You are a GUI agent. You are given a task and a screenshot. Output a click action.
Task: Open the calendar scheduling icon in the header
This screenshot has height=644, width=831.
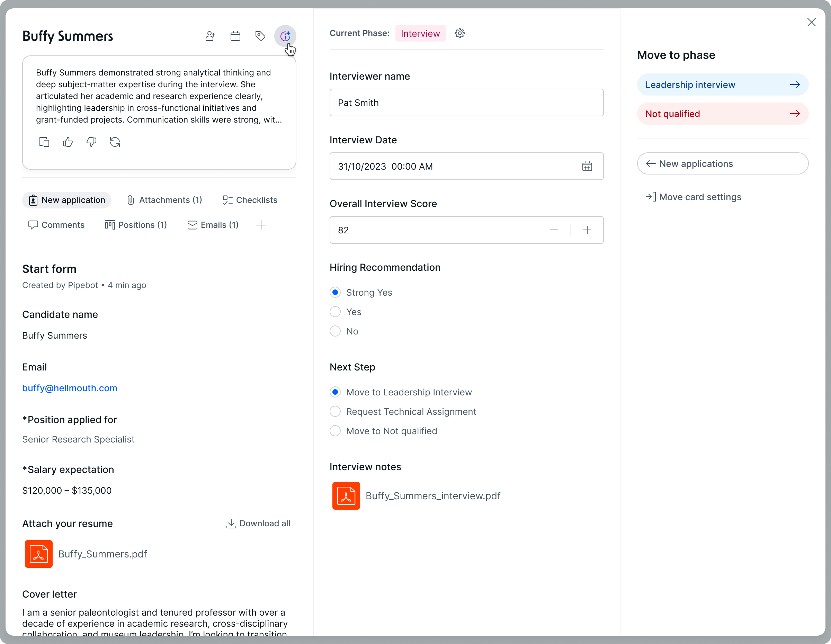(235, 36)
